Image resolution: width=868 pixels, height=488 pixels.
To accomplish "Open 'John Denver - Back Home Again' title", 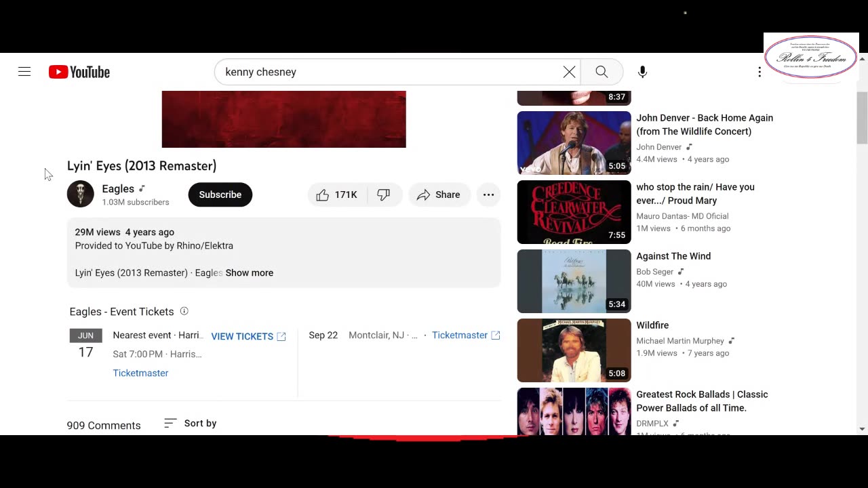I will pos(705,125).
